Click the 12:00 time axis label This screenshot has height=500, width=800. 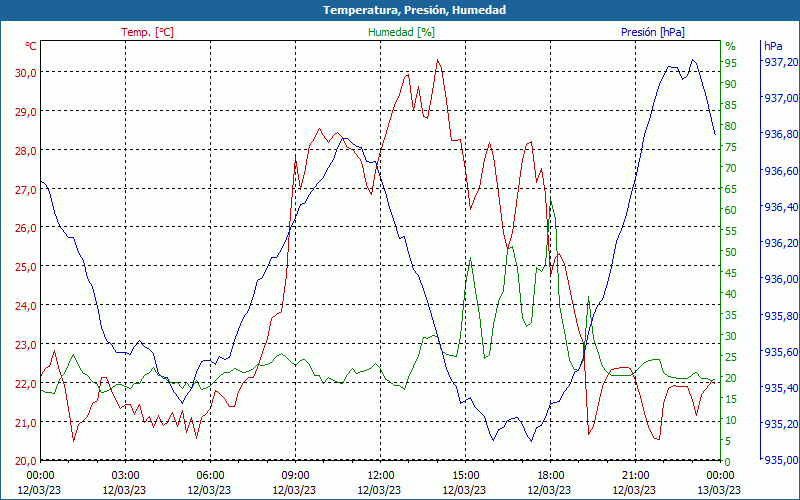(380, 476)
